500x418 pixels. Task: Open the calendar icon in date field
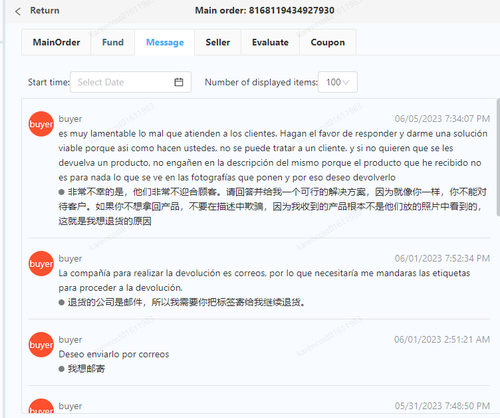[x=179, y=82]
